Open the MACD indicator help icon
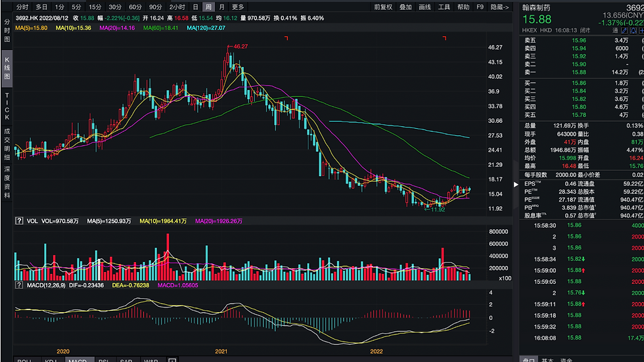The height and width of the screenshot is (362, 644). (x=19, y=285)
